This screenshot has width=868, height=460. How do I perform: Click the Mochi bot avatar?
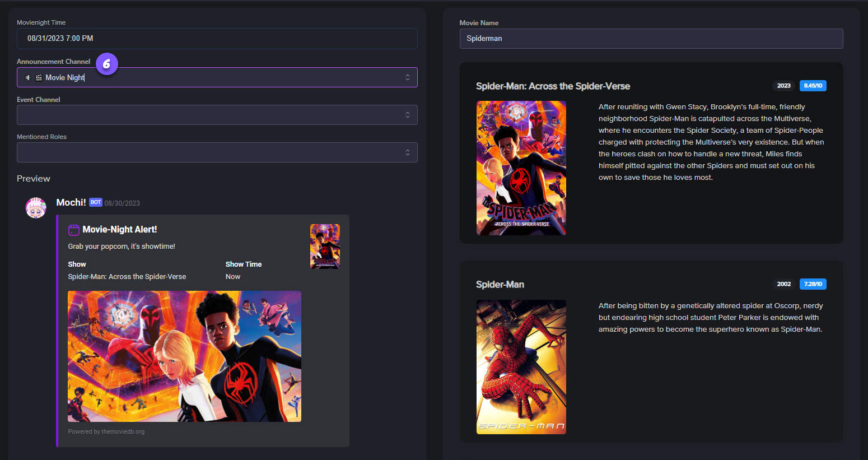coord(36,207)
